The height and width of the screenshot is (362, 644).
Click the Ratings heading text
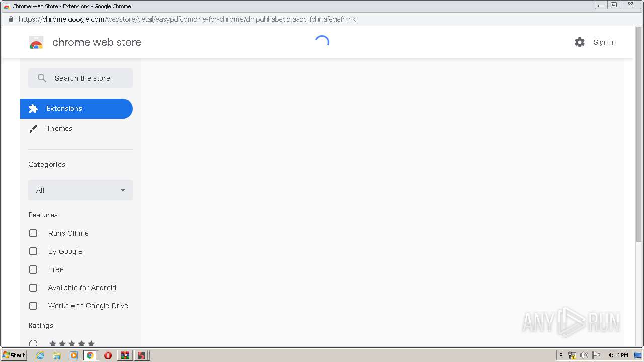(41, 325)
